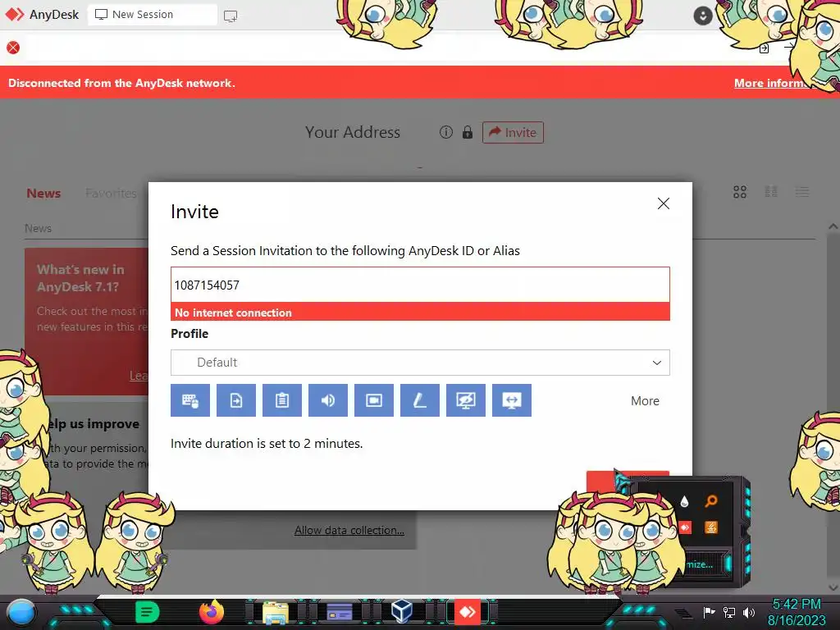
Task: Select the Favorites tab
Action: click(x=111, y=194)
